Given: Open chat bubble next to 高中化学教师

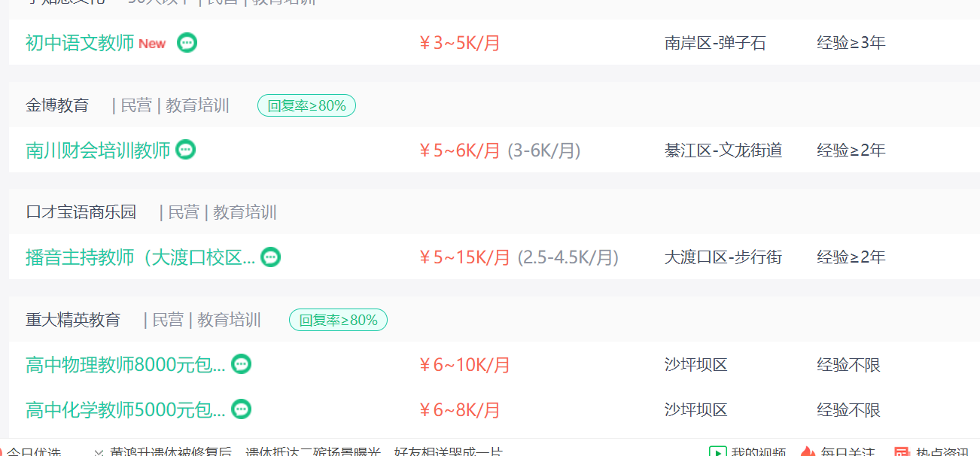Looking at the screenshot, I should click(241, 409).
